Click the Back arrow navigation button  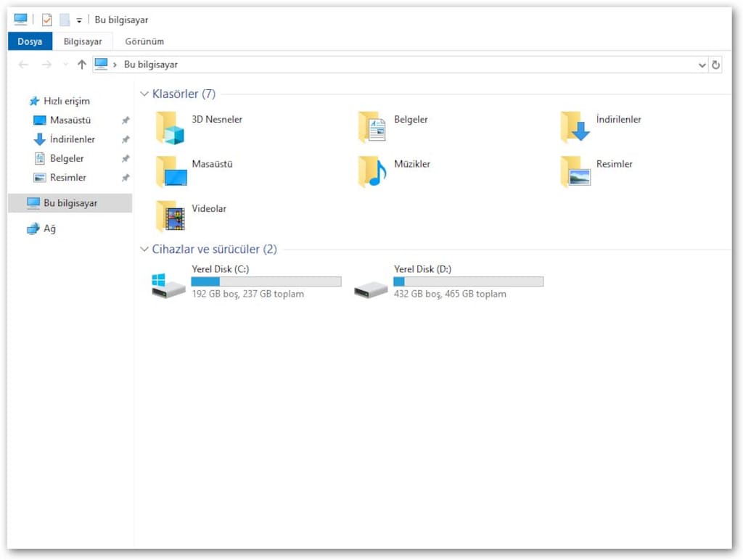coord(23,65)
